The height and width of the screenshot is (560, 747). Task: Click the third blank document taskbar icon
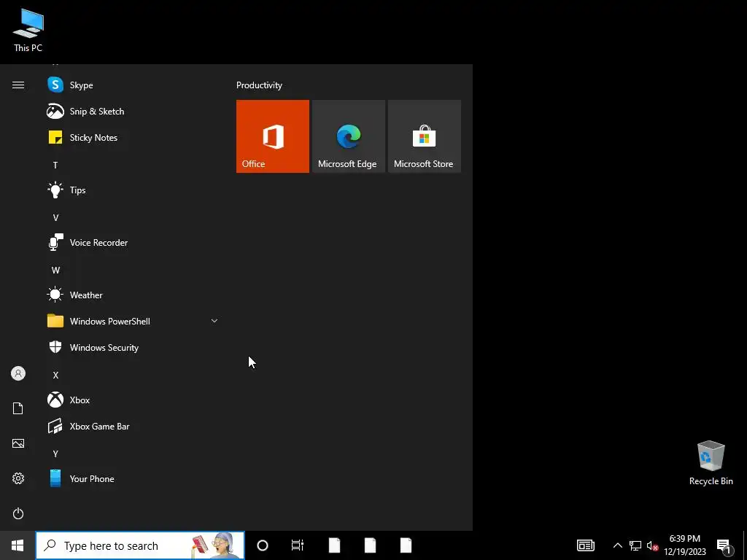click(x=406, y=545)
